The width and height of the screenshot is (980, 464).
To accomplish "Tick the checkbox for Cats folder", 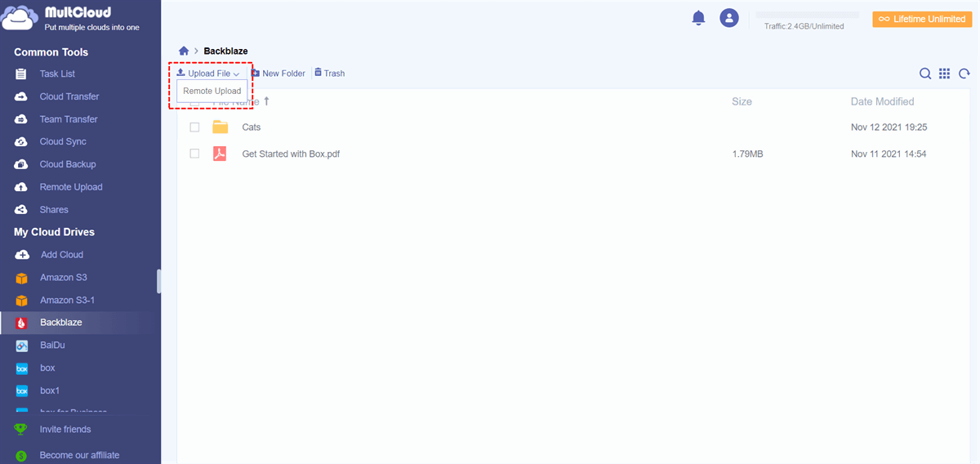I will 194,127.
